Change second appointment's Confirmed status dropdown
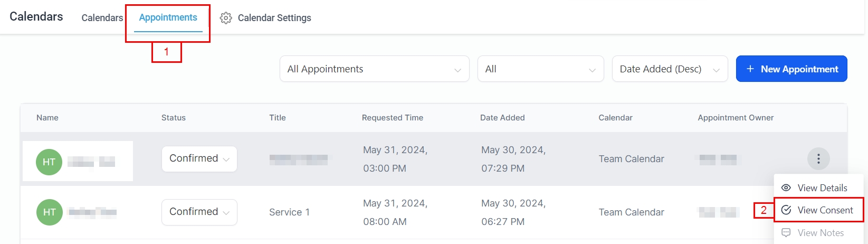The image size is (868, 244). (x=199, y=212)
